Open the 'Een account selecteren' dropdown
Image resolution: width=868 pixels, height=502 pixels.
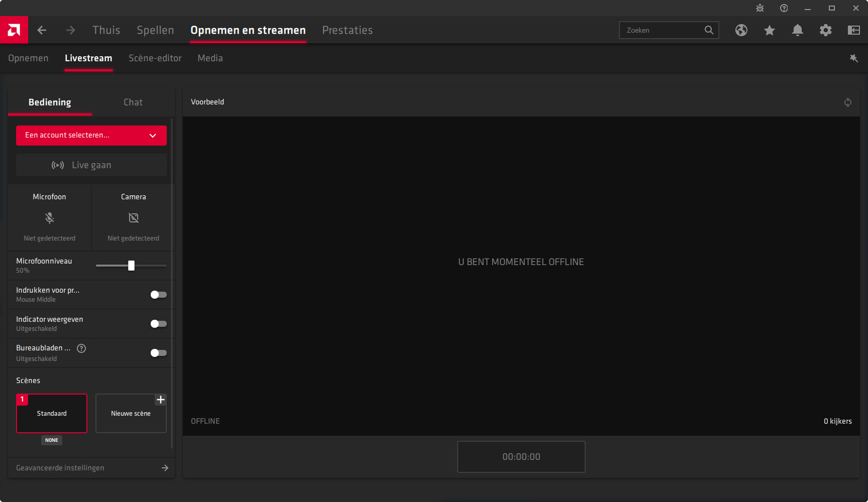pos(91,136)
